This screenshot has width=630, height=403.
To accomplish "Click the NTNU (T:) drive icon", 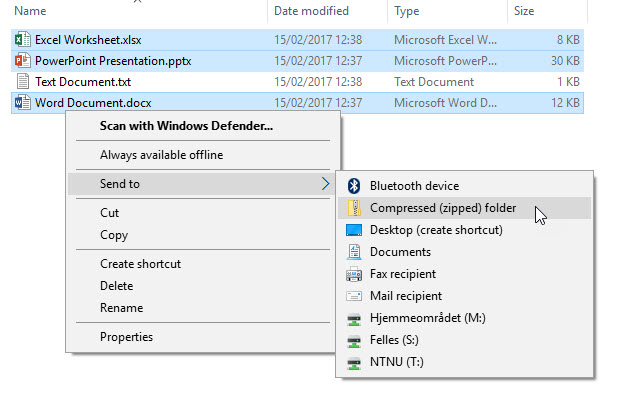I will (354, 363).
